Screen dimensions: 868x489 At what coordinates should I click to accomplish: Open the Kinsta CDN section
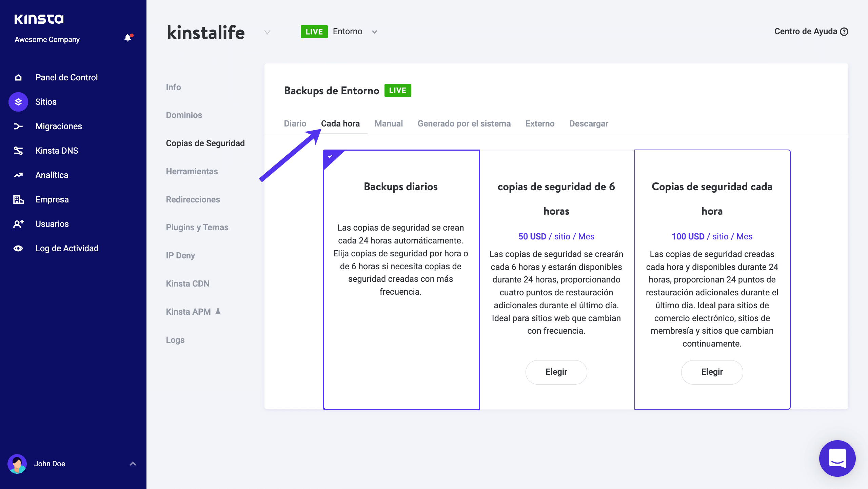point(188,283)
